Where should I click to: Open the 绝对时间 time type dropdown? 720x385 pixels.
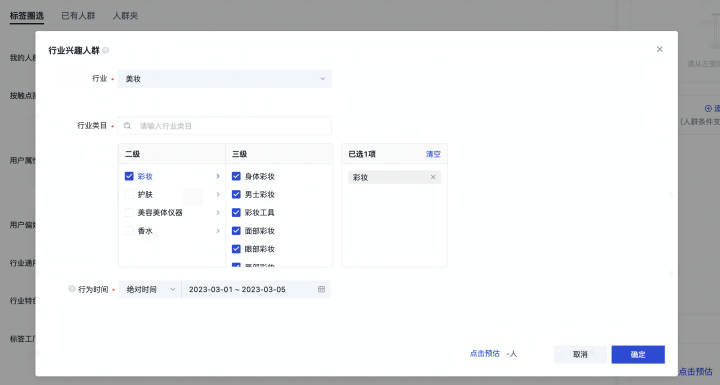coord(150,289)
